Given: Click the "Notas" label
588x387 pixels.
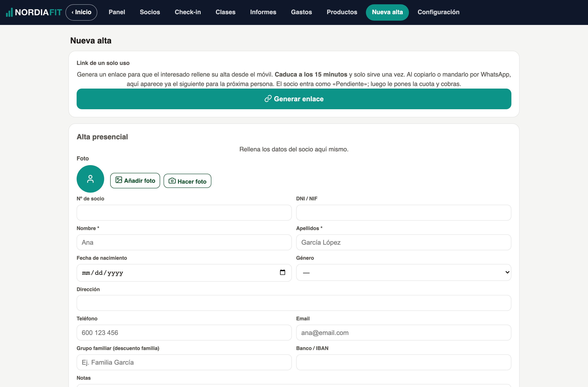Looking at the screenshot, I should 84,378.
